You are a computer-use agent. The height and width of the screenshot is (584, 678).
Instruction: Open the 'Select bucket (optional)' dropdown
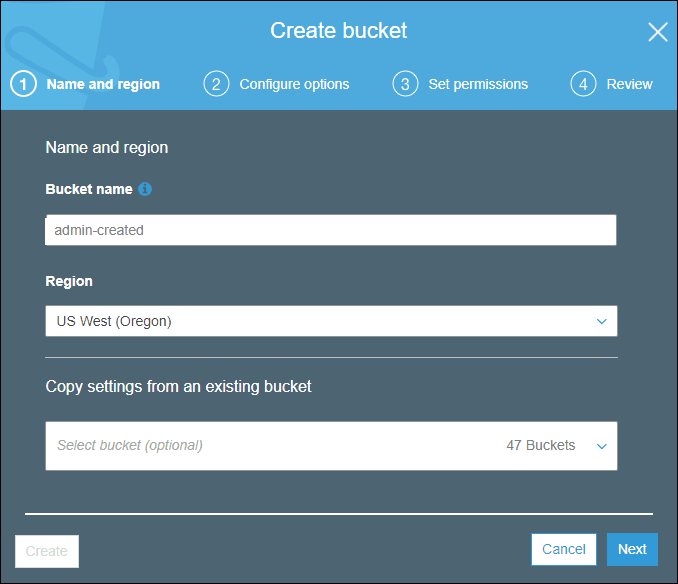[270, 445]
